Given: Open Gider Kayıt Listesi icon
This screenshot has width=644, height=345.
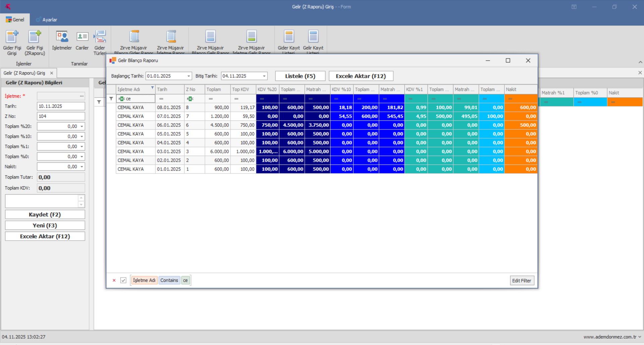Looking at the screenshot, I should tap(289, 37).
